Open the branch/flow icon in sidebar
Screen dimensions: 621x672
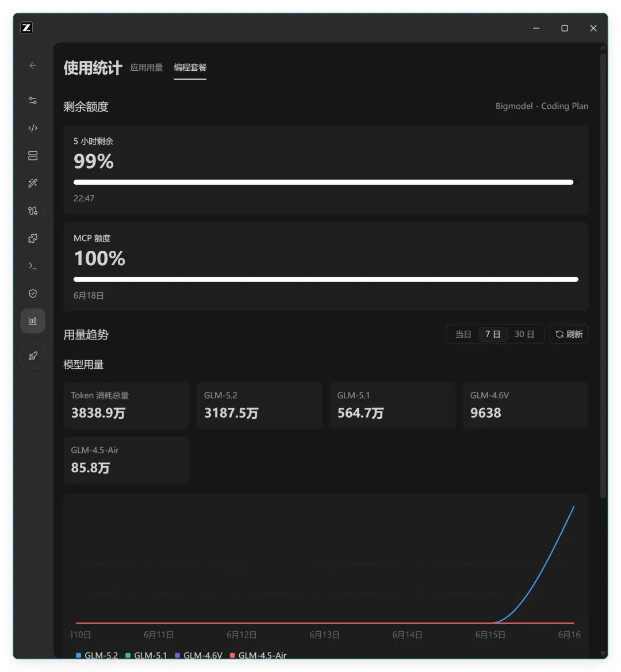coord(33,211)
